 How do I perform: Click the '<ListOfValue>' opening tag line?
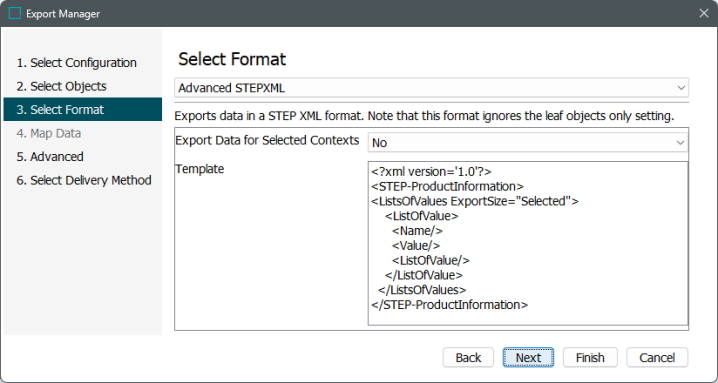(x=422, y=216)
